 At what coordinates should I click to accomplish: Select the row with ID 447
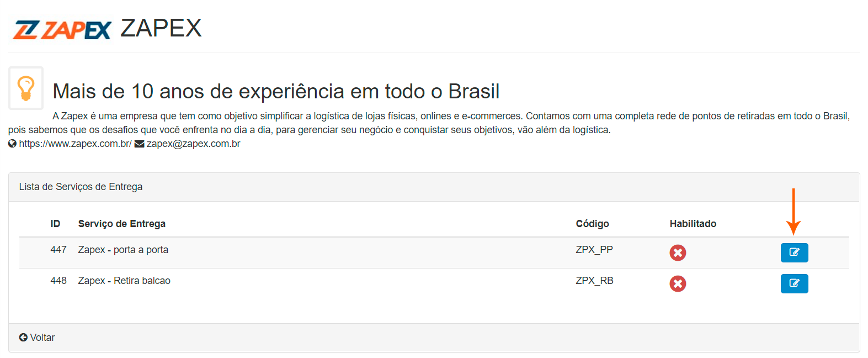(x=58, y=250)
